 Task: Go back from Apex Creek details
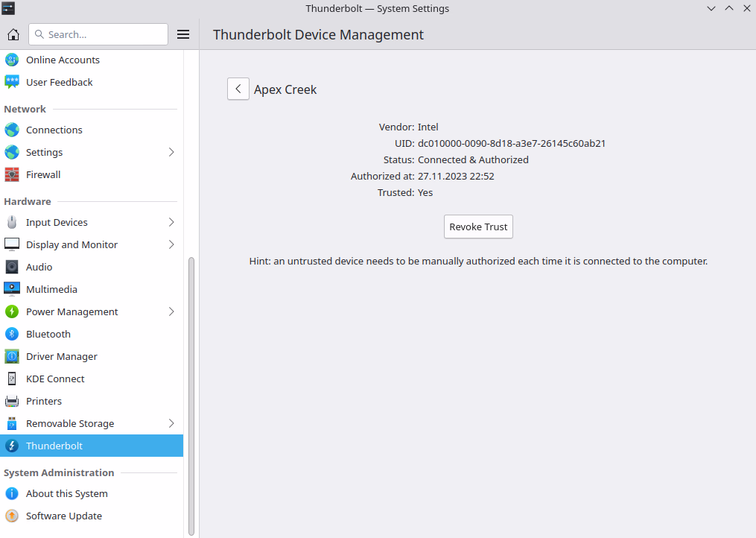pos(238,89)
